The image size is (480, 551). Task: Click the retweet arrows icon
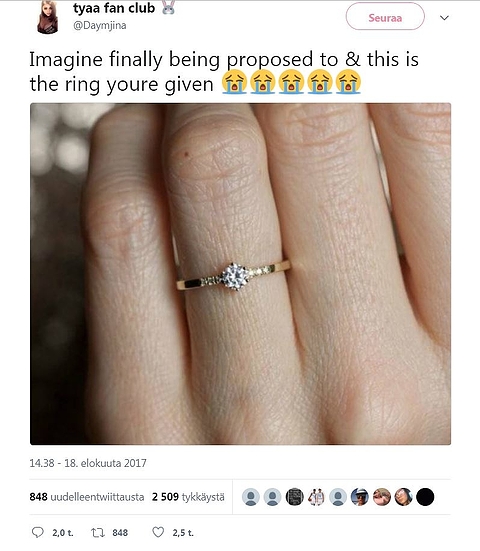pyautogui.click(x=98, y=533)
